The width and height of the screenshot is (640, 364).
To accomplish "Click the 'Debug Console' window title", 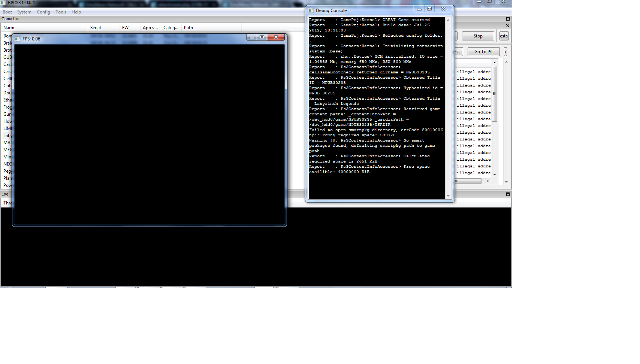I will point(331,10).
